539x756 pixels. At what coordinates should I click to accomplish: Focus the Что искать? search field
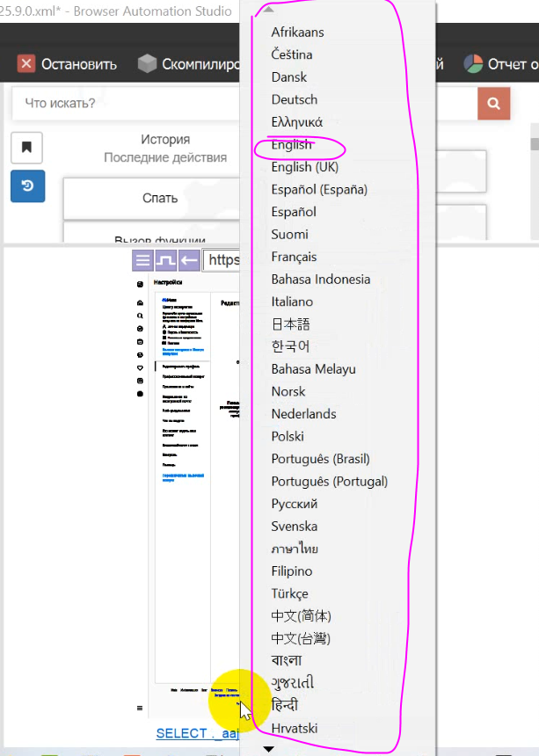click(132, 104)
